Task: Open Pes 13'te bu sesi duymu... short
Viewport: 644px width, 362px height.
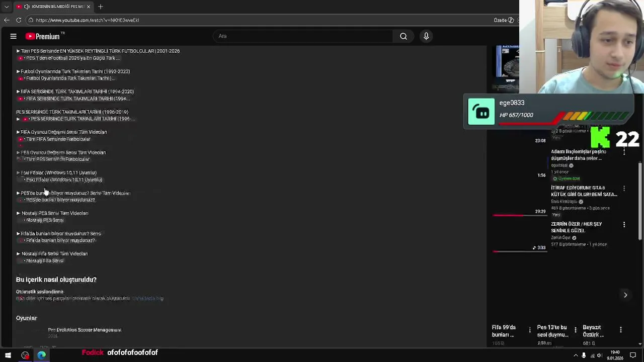Action: pos(553,331)
